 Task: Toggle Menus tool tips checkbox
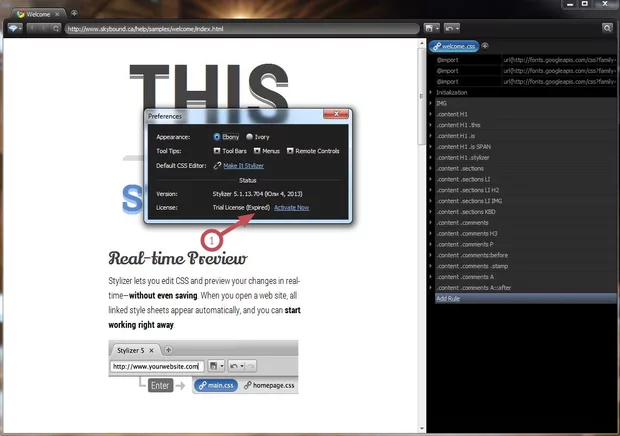(257, 151)
